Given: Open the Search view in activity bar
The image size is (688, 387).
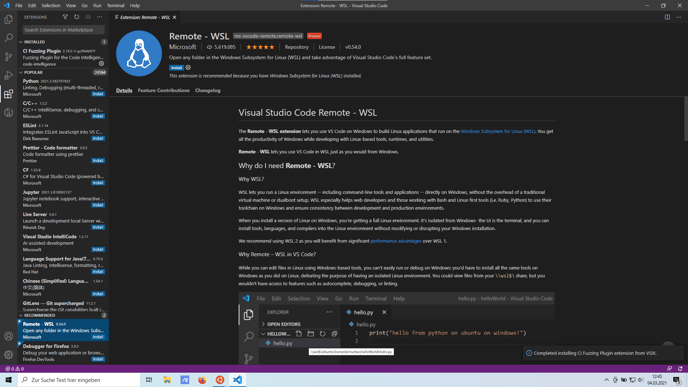Looking at the screenshot, I should click(8, 38).
